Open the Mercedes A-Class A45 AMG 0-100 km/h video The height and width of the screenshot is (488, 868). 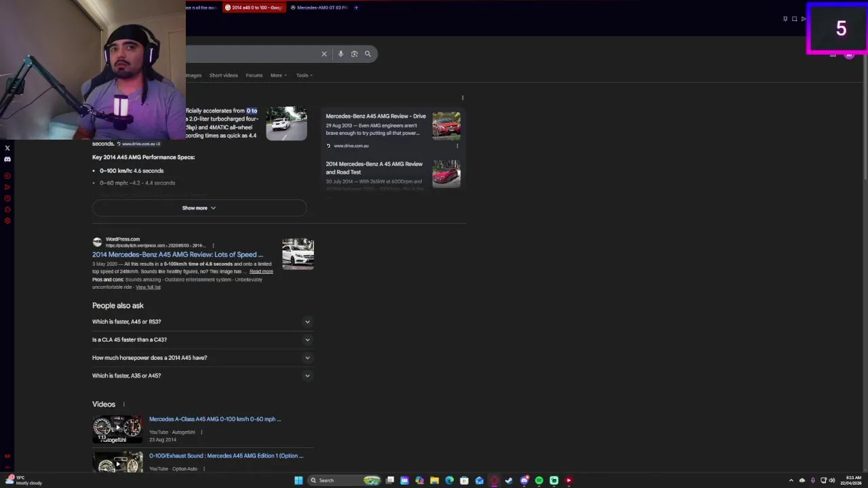point(215,420)
